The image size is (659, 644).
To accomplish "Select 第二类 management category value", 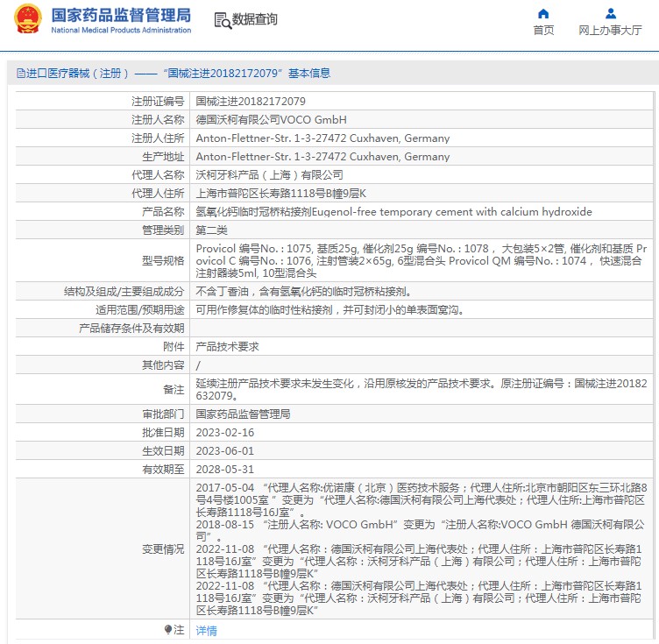I will coord(212,230).
